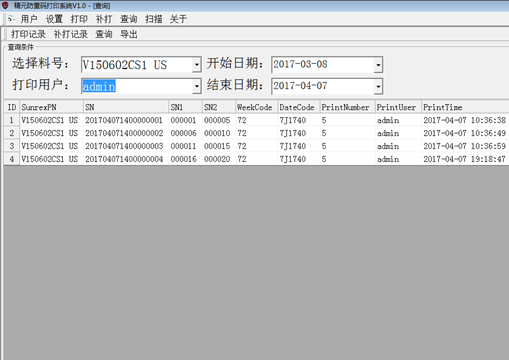Click SN cell 201704071400000001

126,120
